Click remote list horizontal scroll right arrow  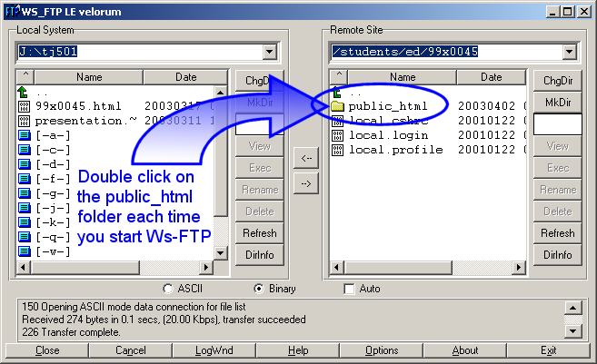coord(519,268)
